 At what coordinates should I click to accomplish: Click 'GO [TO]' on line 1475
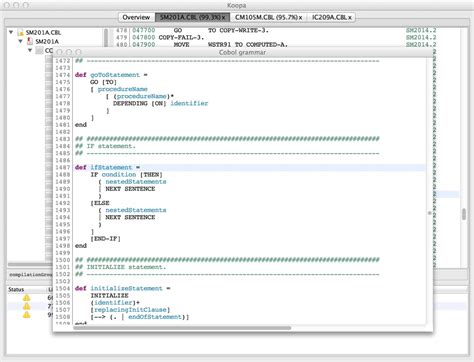[x=103, y=82]
